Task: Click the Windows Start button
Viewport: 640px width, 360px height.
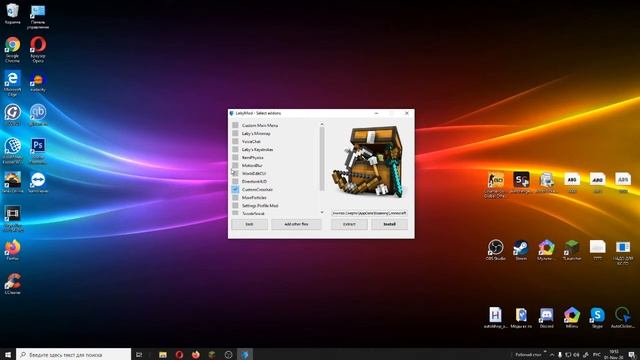Action: [8, 355]
